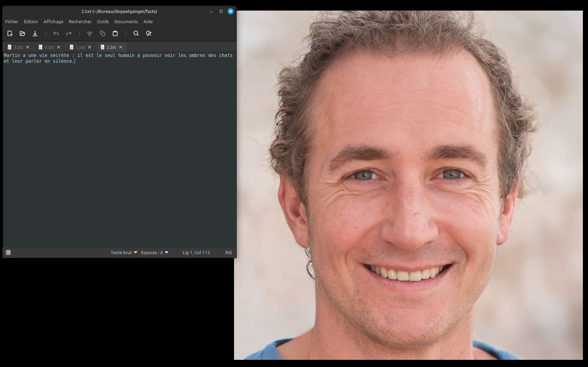This screenshot has width=588, height=367.
Task: Open the Outils menu
Action: point(103,21)
